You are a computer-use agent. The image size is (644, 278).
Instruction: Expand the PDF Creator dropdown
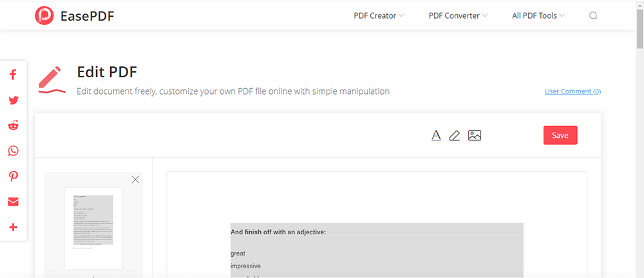tap(379, 16)
